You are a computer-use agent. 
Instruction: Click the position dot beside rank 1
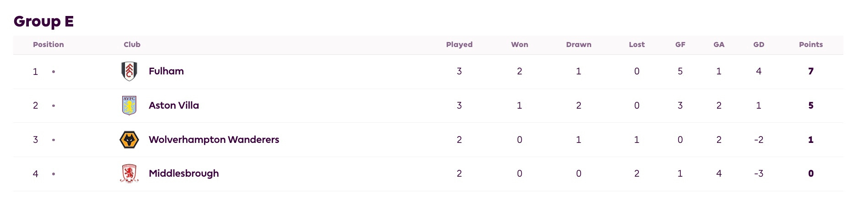click(x=54, y=72)
